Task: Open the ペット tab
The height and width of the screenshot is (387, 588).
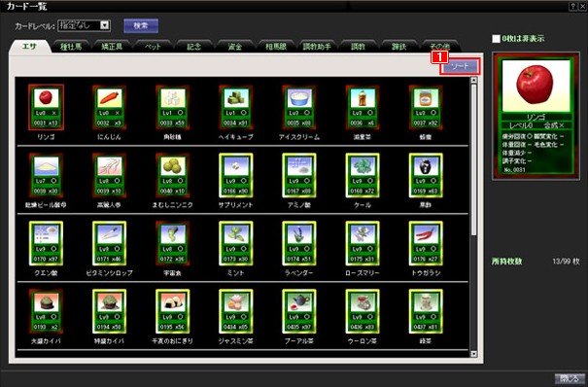Action: (153, 46)
